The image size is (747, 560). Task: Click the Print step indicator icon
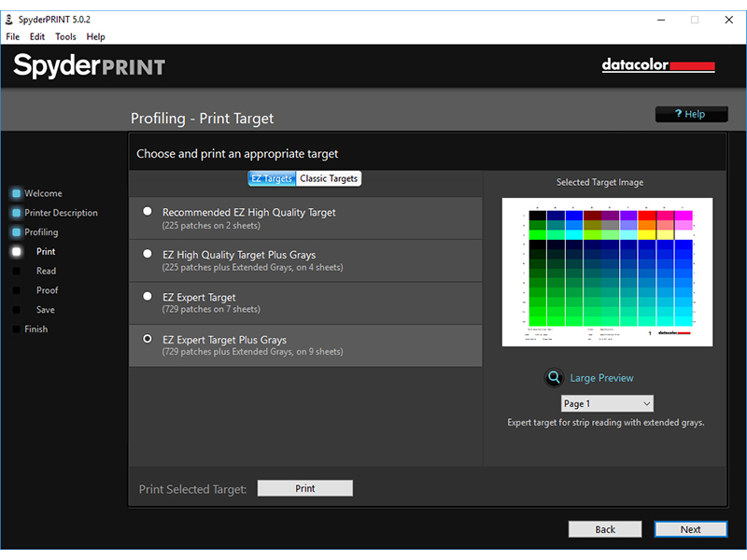(17, 252)
